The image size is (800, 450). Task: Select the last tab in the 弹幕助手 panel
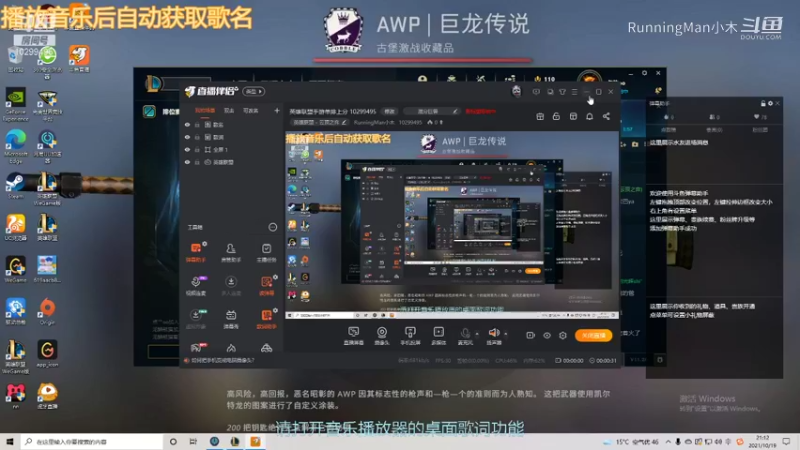[760, 130]
